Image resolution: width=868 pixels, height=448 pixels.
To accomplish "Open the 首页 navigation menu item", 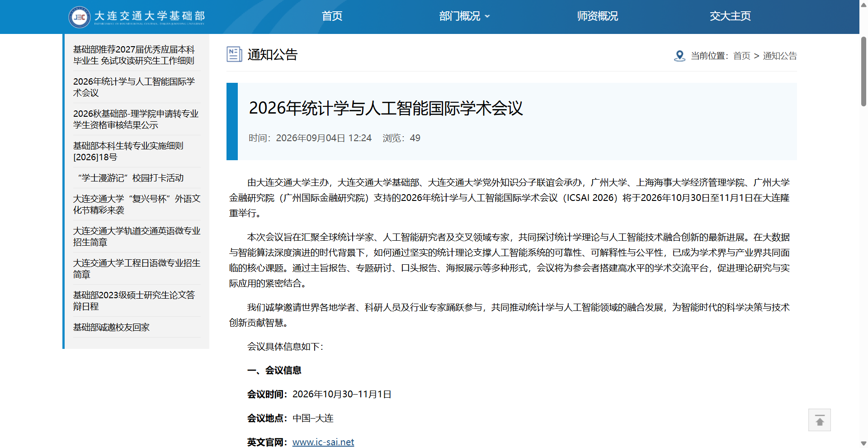I will pyautogui.click(x=332, y=16).
